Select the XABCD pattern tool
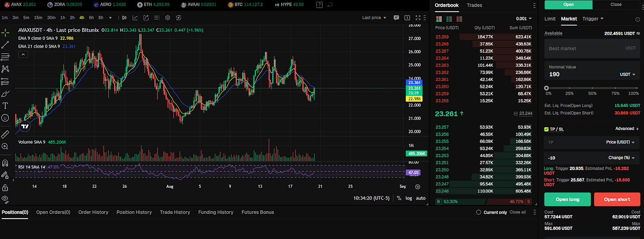Screen dimensions: 644x239 [5, 69]
